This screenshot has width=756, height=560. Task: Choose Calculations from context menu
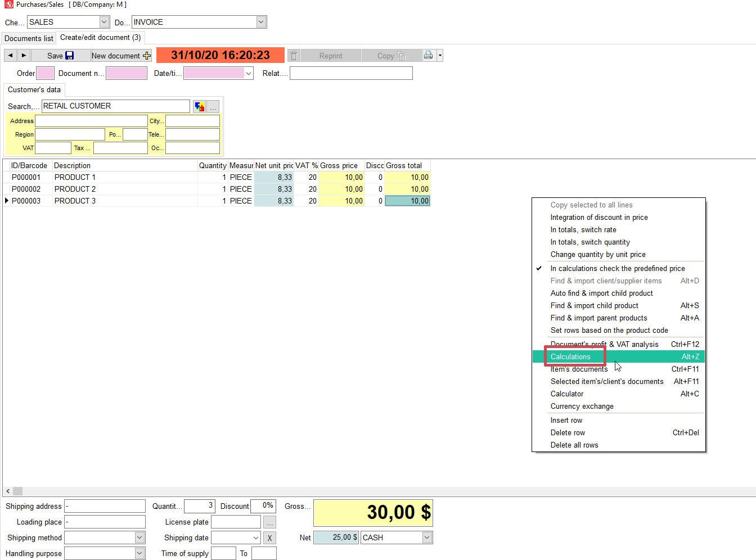(x=619, y=356)
